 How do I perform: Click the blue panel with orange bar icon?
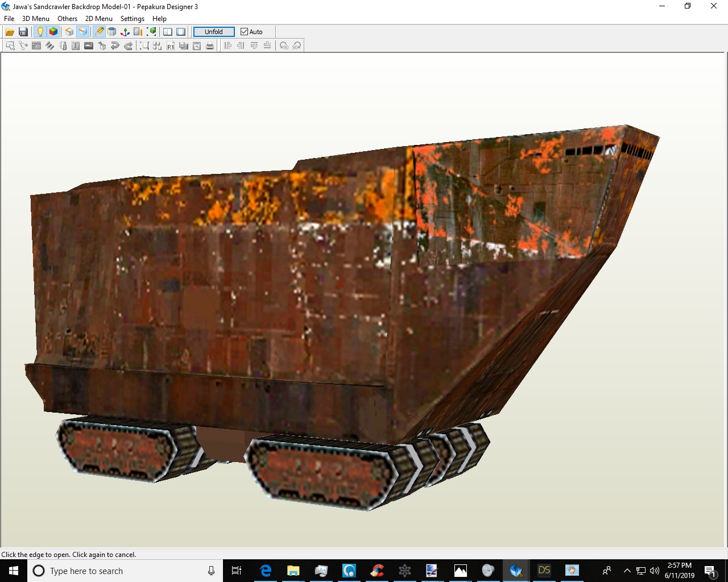click(138, 32)
